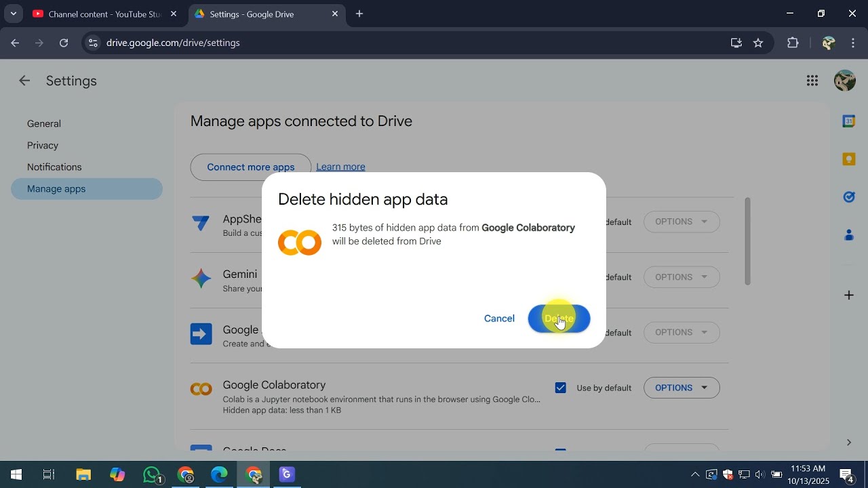Open the Google account profile picture
This screenshot has height=488, width=868.
pyautogui.click(x=844, y=81)
